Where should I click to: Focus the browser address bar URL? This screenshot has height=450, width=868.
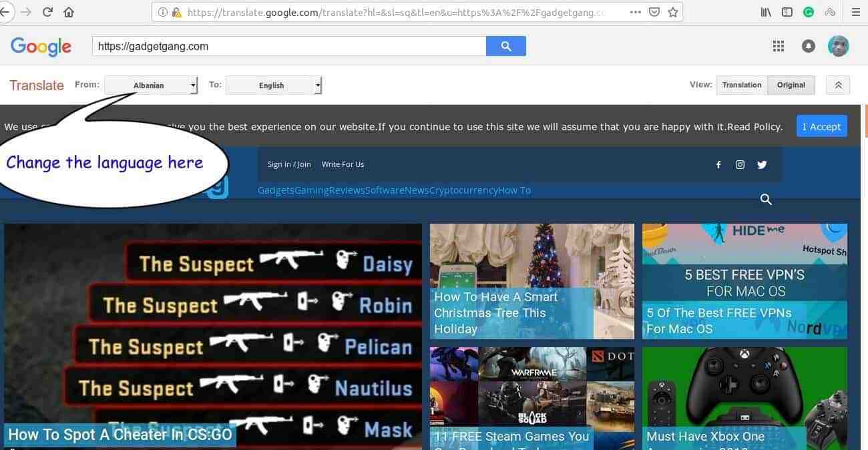pos(397,12)
